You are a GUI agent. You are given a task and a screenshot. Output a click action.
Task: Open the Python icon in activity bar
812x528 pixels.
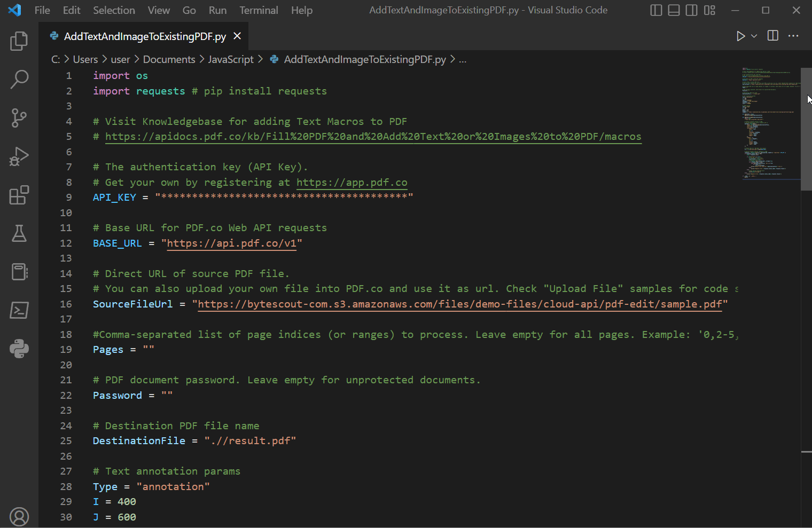tap(19, 349)
